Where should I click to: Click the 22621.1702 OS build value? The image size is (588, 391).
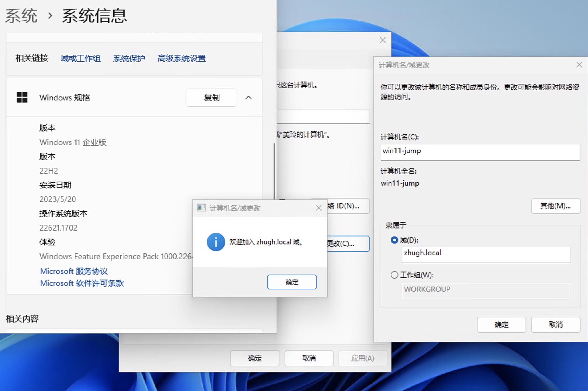pos(58,228)
